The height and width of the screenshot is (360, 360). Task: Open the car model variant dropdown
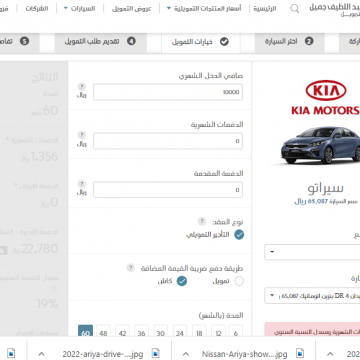pos(312,296)
